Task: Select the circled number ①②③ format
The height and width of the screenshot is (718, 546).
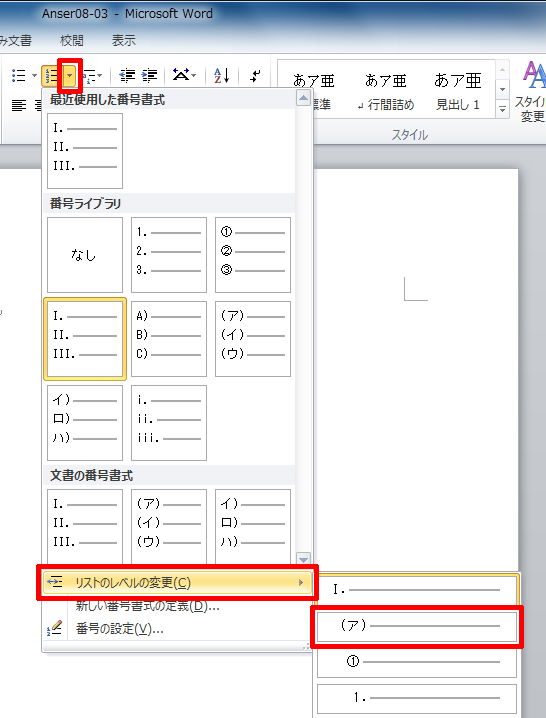Action: [253, 255]
